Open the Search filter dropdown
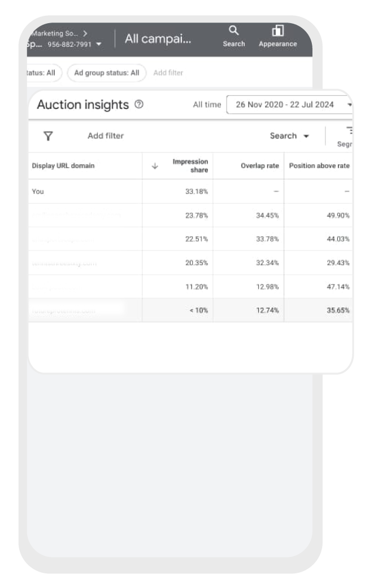 pos(289,135)
